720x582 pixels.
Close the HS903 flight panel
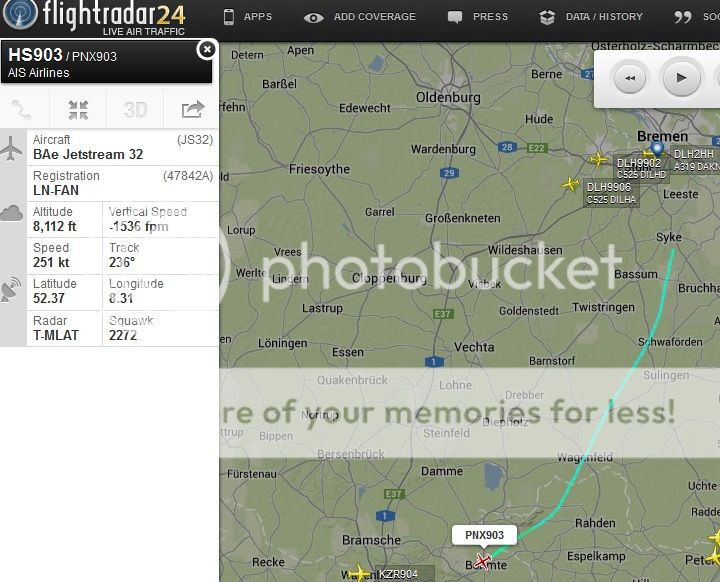point(207,49)
